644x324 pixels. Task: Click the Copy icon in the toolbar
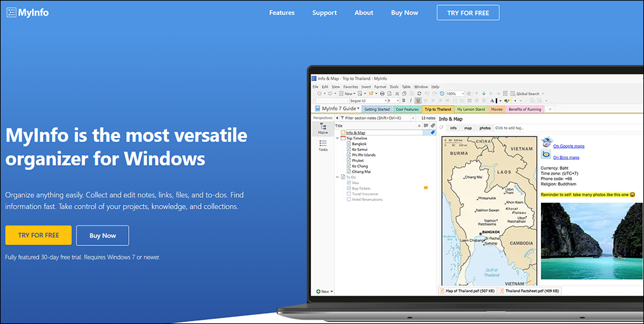point(404,93)
